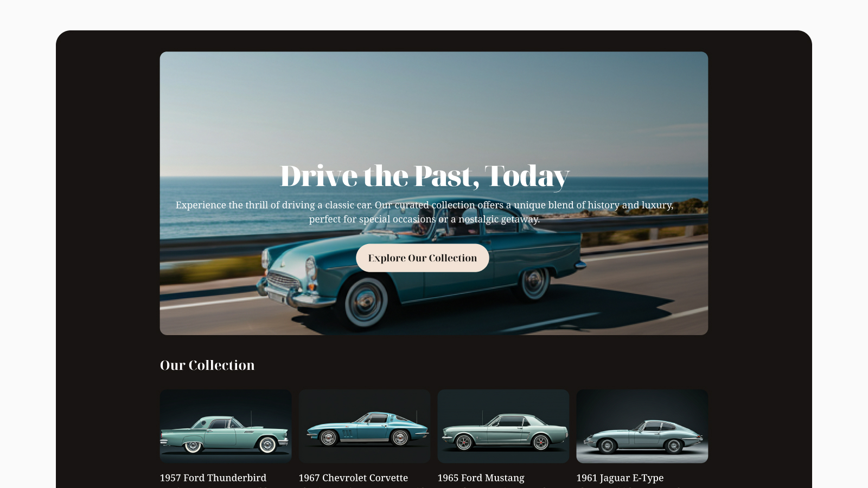Open the 1957 Ford Thunderbird photo
Screen dimensions: 868x488
(x=226, y=426)
